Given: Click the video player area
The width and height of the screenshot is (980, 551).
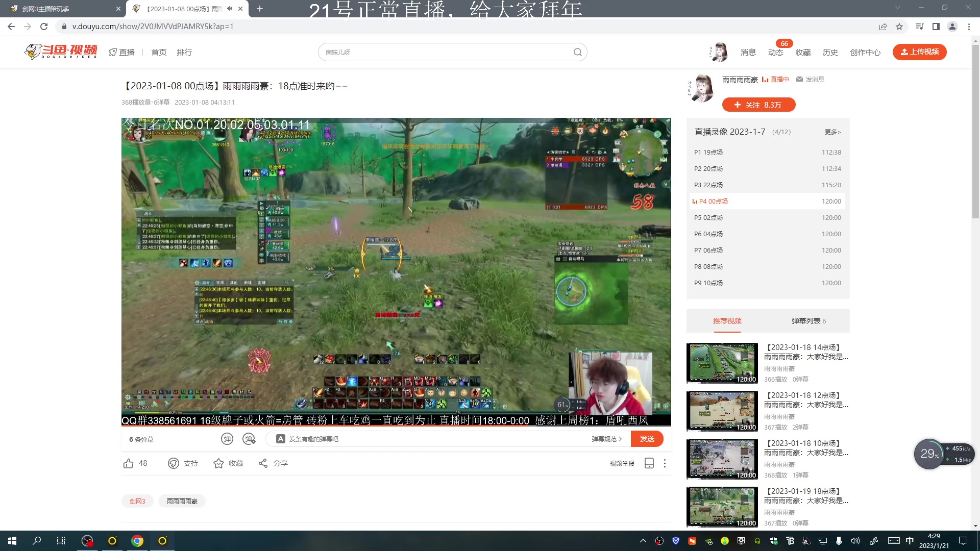Looking at the screenshot, I should (396, 272).
